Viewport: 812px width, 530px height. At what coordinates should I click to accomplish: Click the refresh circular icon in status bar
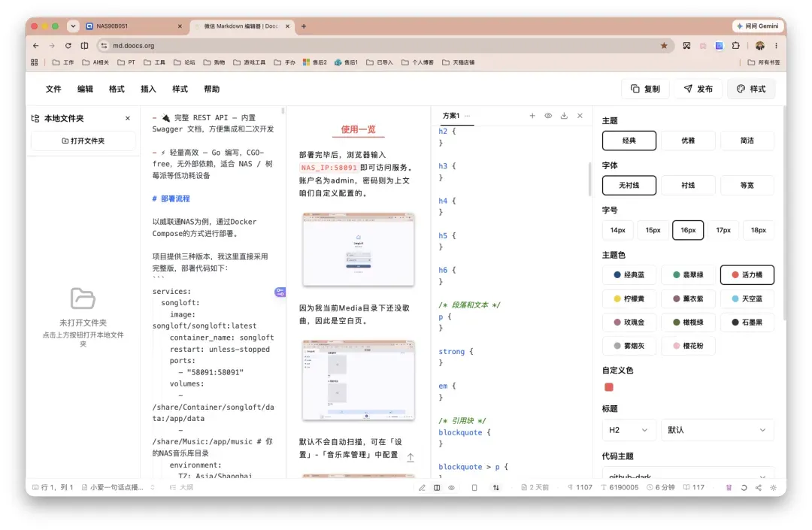click(x=744, y=488)
